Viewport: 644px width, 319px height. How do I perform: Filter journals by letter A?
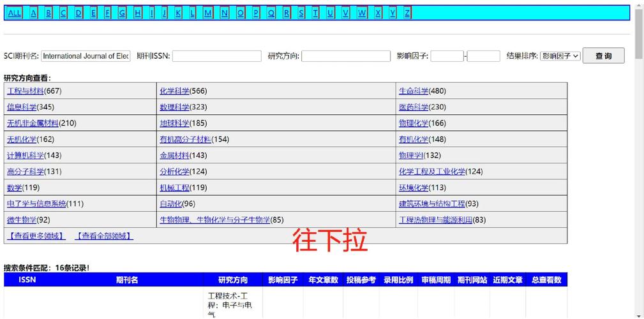click(x=34, y=13)
